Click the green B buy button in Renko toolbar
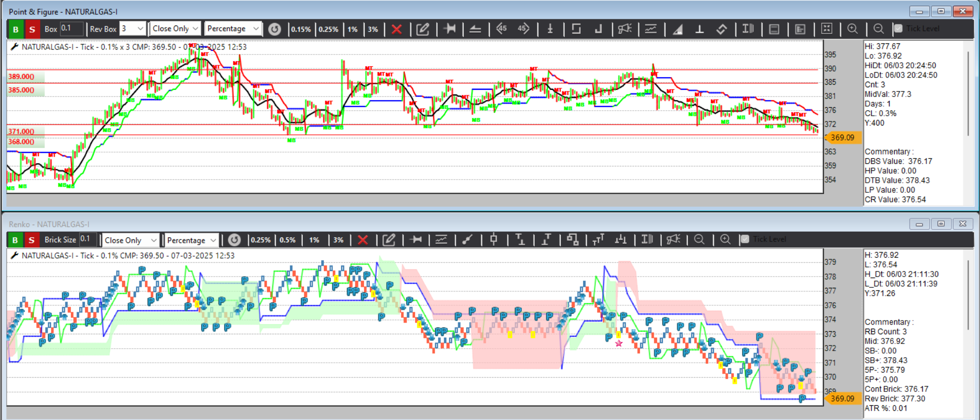The width and height of the screenshot is (980, 420). pyautogui.click(x=15, y=240)
